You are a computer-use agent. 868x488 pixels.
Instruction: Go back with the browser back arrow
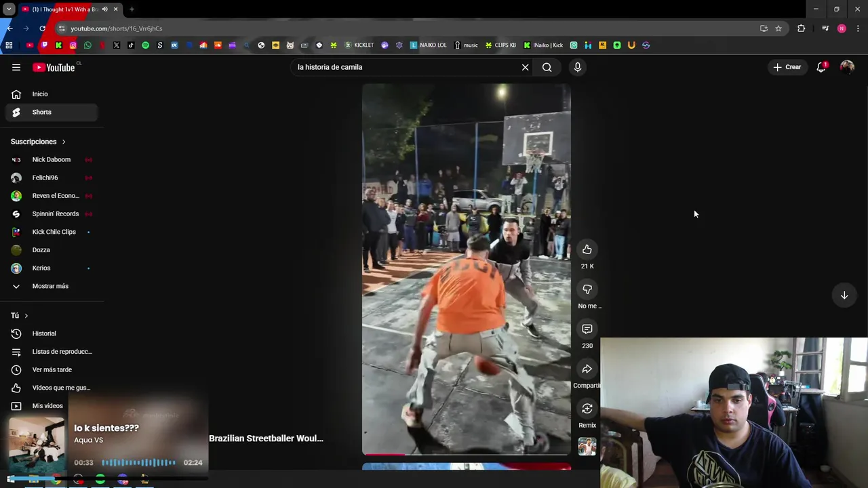click(x=9, y=28)
